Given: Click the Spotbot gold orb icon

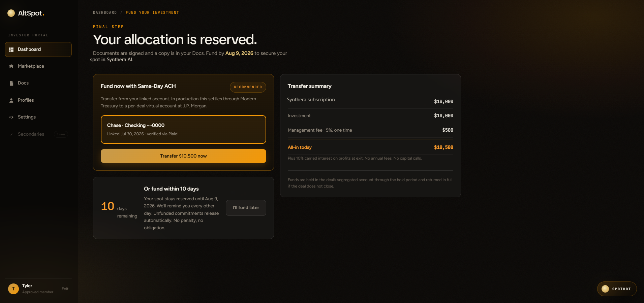Looking at the screenshot, I should click(605, 289).
